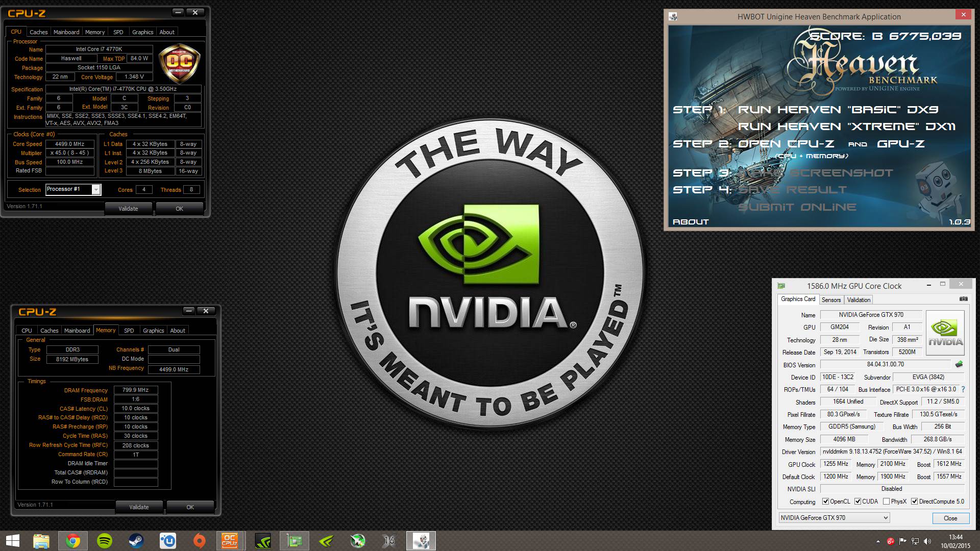Click SAVE RESULT in Heaven Step 4
Image resolution: width=980 pixels, height=551 pixels.
[792, 190]
